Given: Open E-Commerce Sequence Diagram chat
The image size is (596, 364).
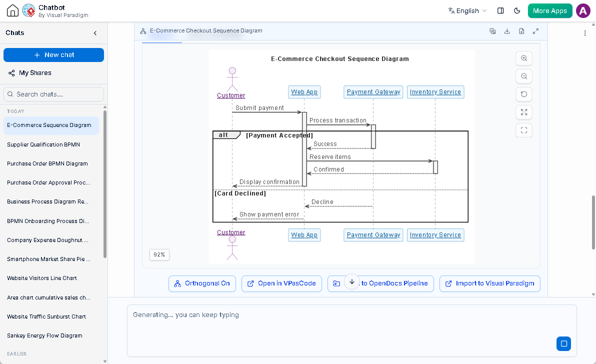Looking at the screenshot, I should tap(51, 125).
